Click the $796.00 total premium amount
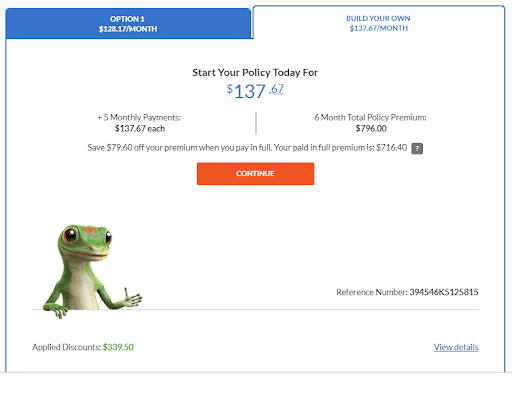Image resolution: width=512 pixels, height=400 pixels. [x=371, y=128]
